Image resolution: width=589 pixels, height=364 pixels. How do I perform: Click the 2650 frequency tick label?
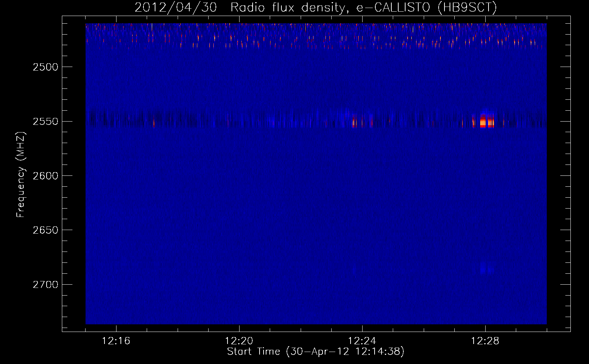(x=46, y=230)
